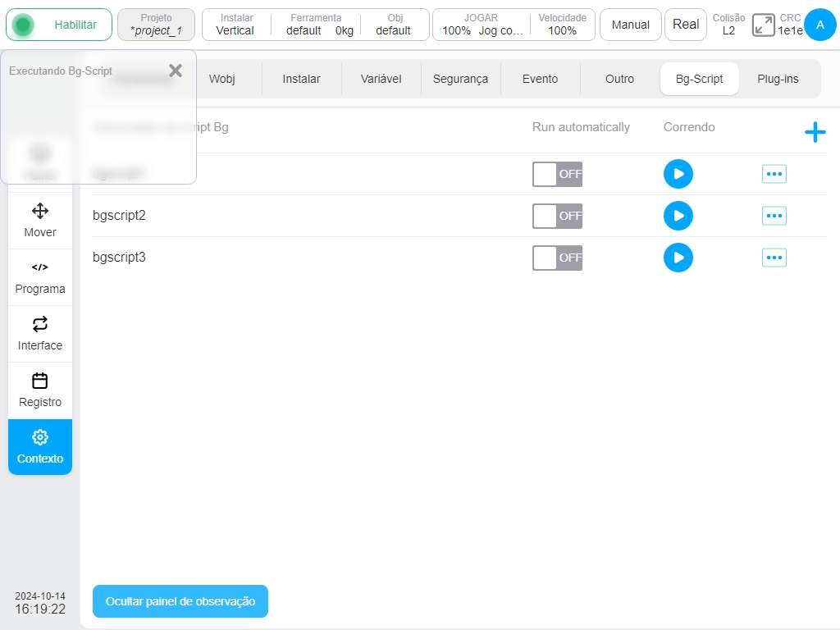Select the bgscript3 row name
840x630 pixels.
(119, 257)
